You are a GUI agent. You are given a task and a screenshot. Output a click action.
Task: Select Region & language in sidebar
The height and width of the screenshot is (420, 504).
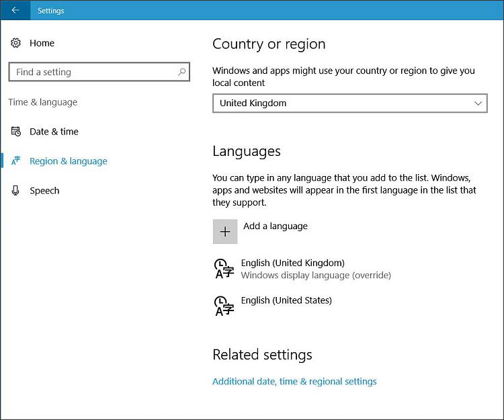[69, 161]
